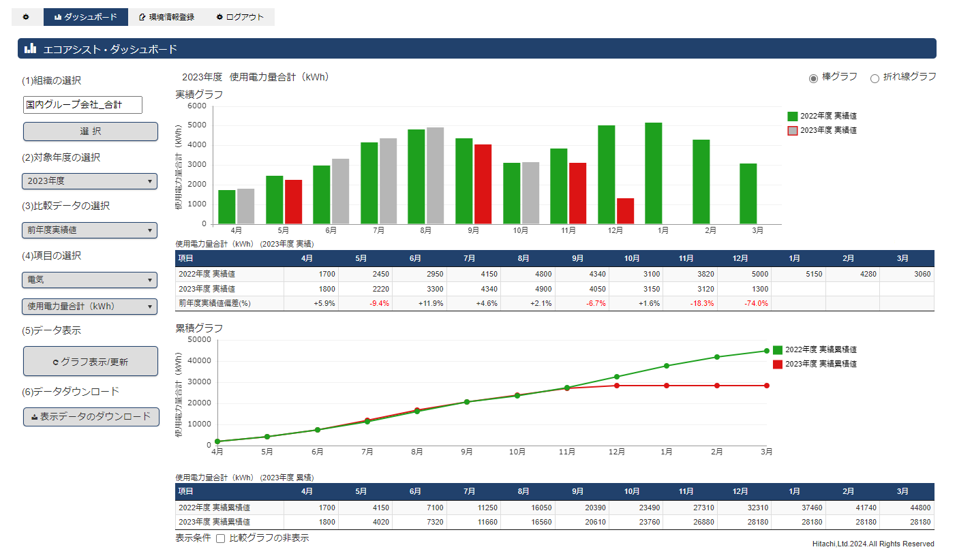Click the red December 2023 bar in chart
The image size is (957, 560).
pyautogui.click(x=625, y=211)
